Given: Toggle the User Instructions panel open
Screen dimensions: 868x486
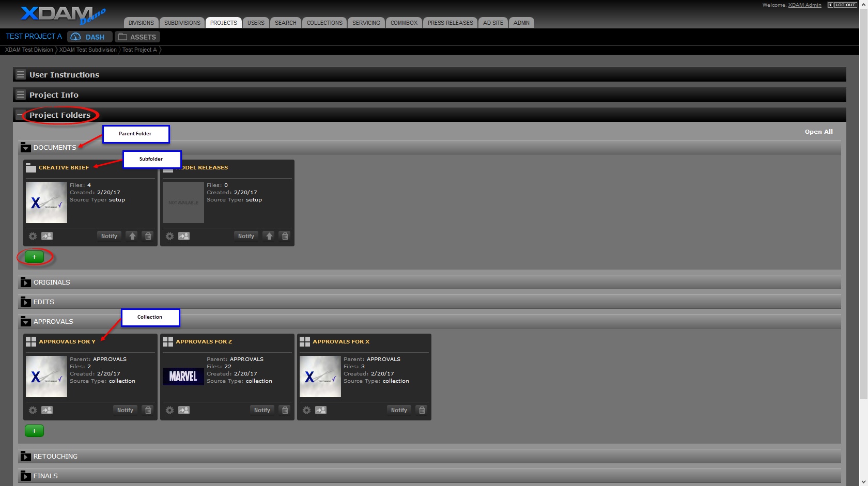Looking at the screenshot, I should click(21, 75).
